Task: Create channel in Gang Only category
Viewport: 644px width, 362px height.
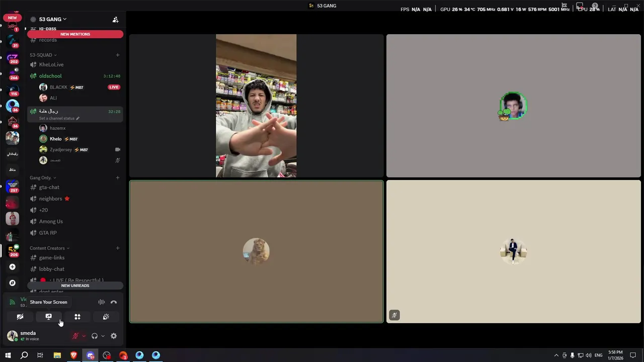Action: coord(118,177)
